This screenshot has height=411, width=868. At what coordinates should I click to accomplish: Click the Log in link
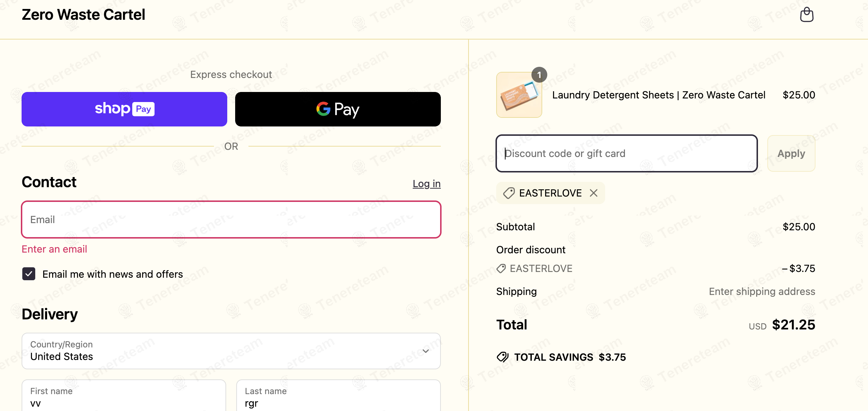point(426,184)
